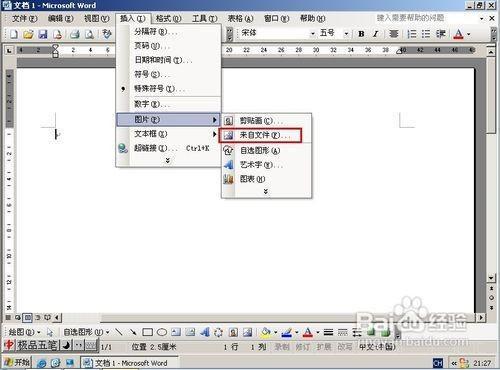The image size is (500, 370).
Task: Click 分隔符 in the insert menu
Action: click(x=168, y=32)
